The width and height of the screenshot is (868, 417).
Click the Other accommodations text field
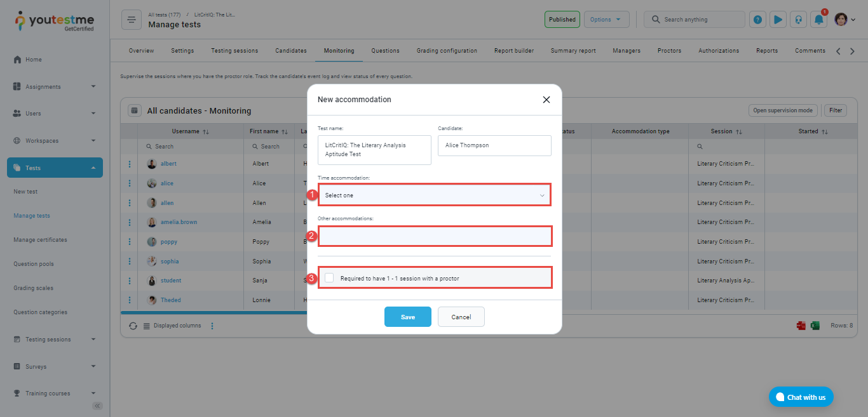click(x=435, y=237)
